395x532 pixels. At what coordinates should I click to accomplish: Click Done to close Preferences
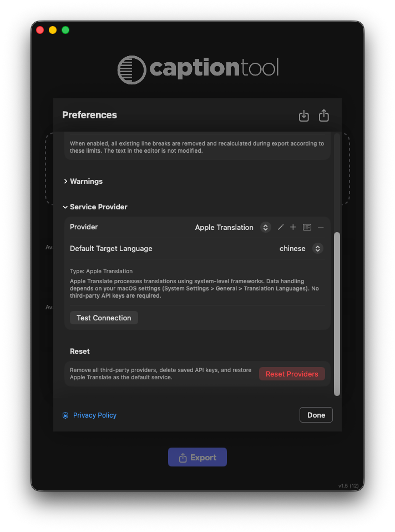point(316,415)
